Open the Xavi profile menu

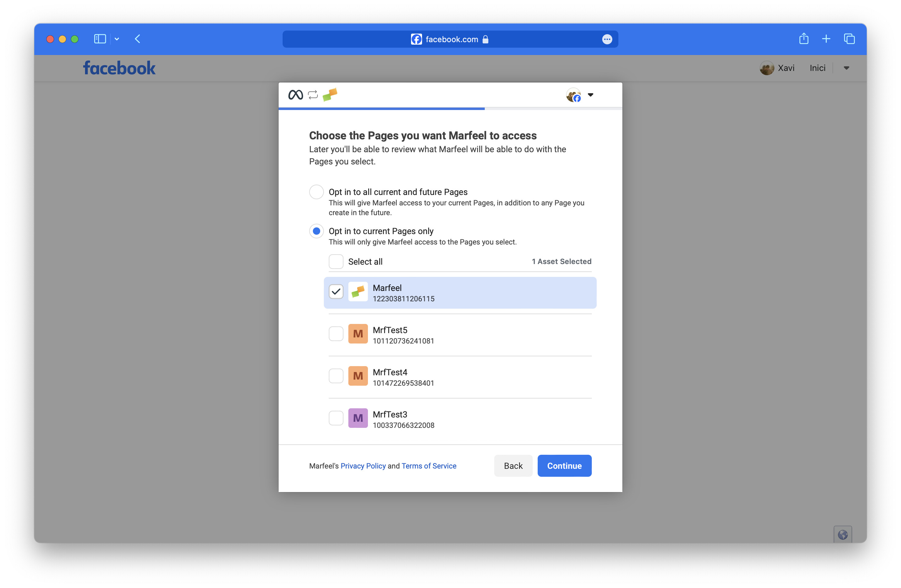click(778, 68)
